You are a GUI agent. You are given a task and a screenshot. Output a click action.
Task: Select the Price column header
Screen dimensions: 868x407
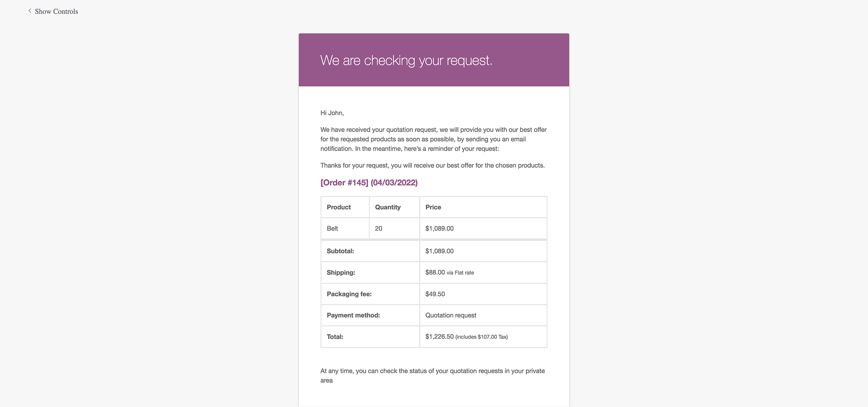[x=433, y=207]
